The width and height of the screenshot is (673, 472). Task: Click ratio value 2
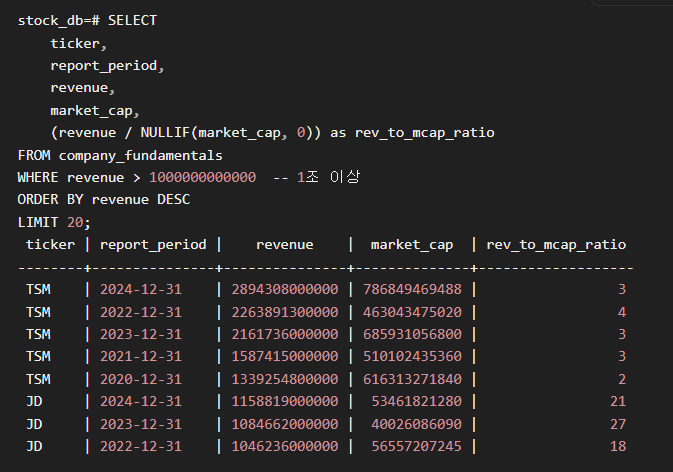[621, 379]
